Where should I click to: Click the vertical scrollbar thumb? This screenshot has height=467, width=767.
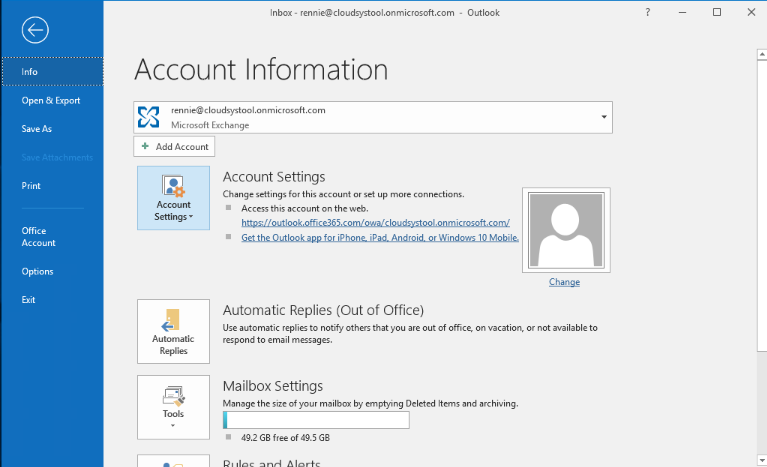click(762, 205)
